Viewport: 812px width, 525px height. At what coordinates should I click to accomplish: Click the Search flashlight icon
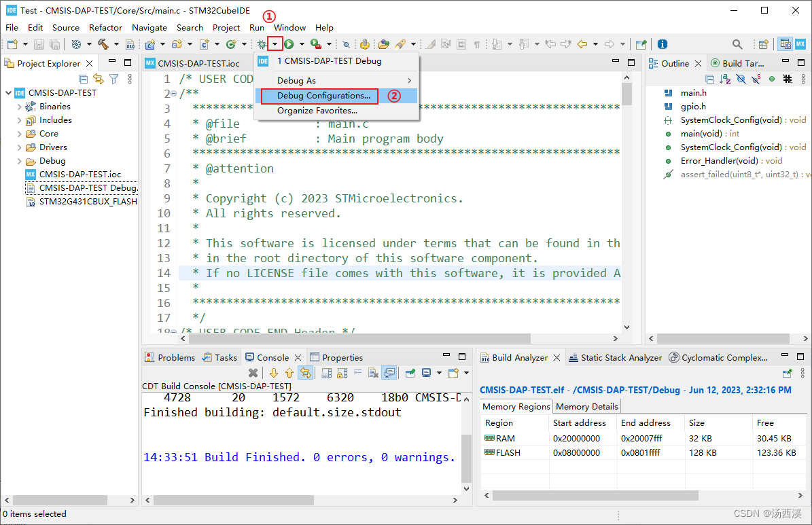click(400, 45)
